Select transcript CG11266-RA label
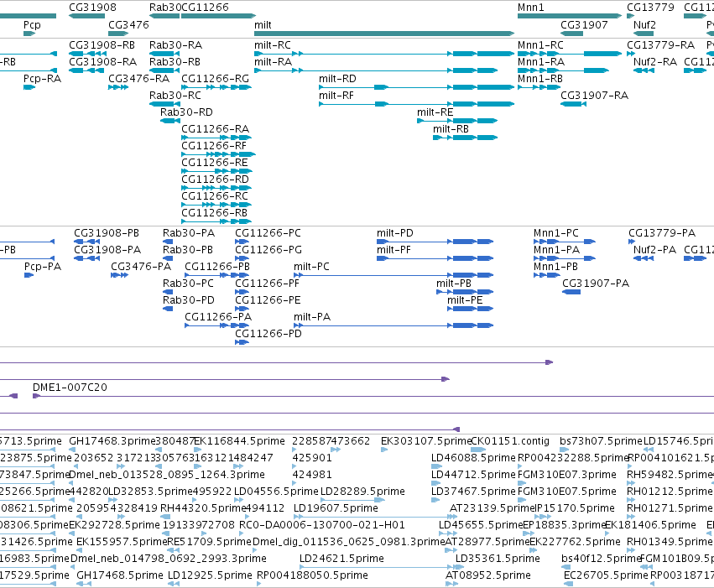Screen dimensions: 714x588 pos(215,129)
